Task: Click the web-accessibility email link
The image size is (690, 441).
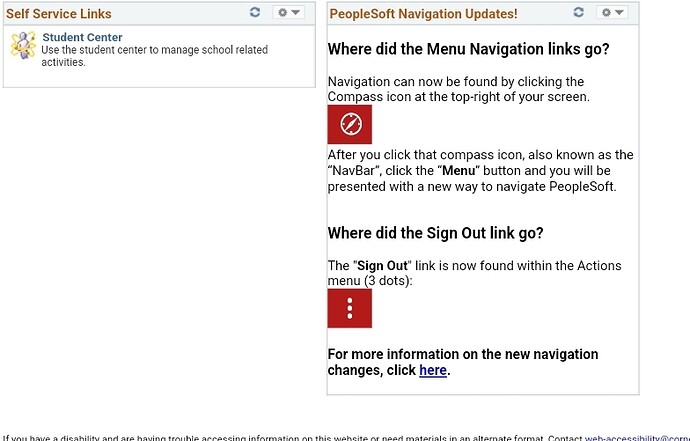Action: pos(637,438)
